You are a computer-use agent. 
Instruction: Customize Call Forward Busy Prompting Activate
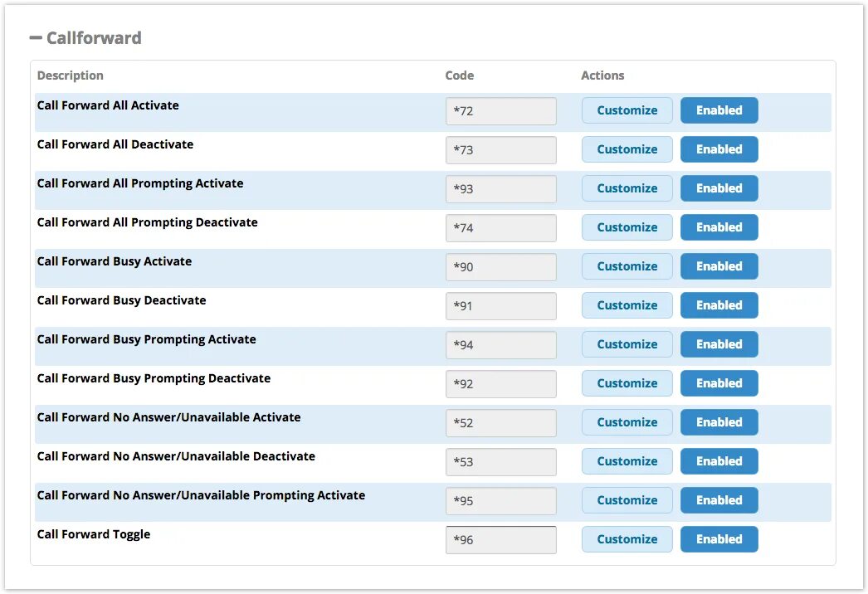[627, 344]
